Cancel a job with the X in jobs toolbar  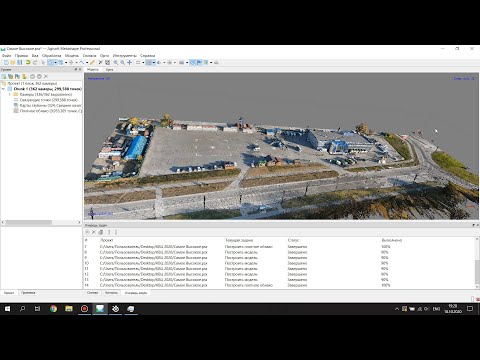[x=94, y=232]
